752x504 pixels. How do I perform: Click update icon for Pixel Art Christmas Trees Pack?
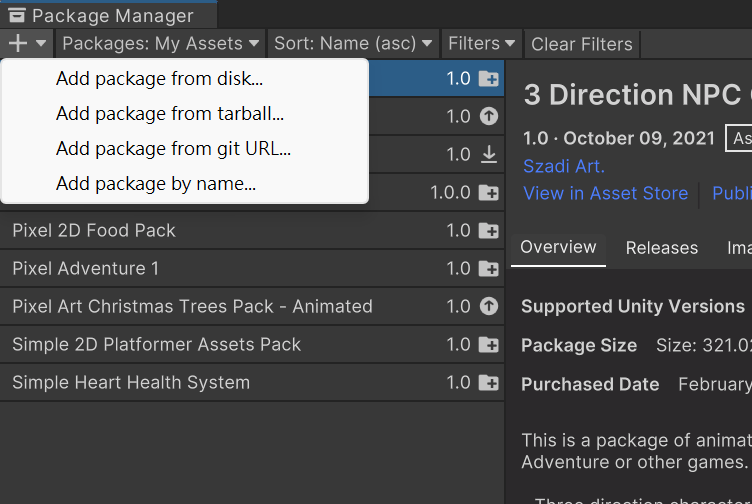[x=489, y=306]
